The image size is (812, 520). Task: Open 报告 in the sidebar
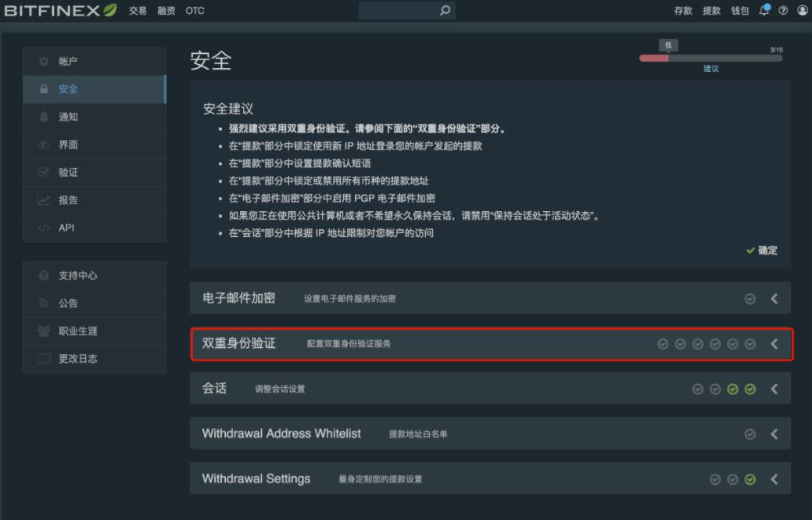pyautogui.click(x=95, y=200)
